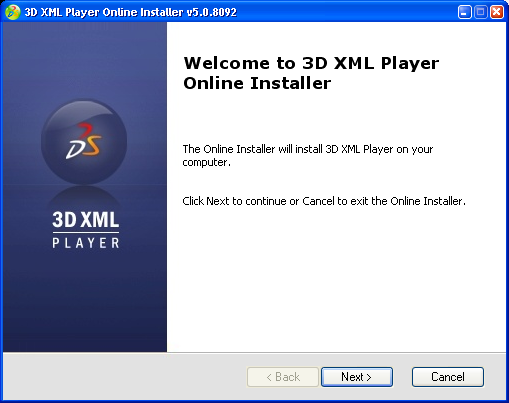Cancel the Online Installer
509x403 pixels.
coord(448,377)
